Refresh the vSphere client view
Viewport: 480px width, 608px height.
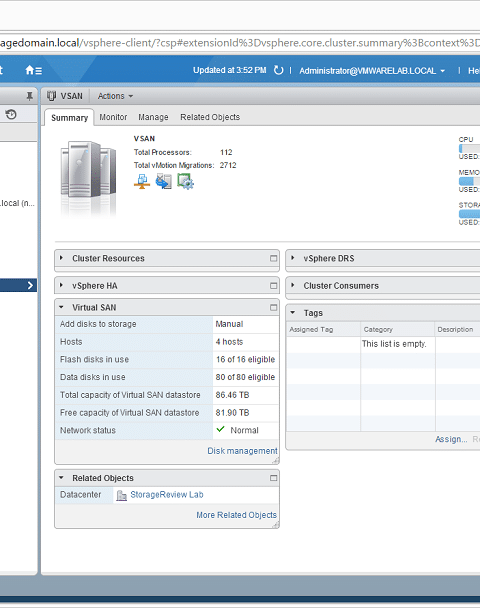278,70
